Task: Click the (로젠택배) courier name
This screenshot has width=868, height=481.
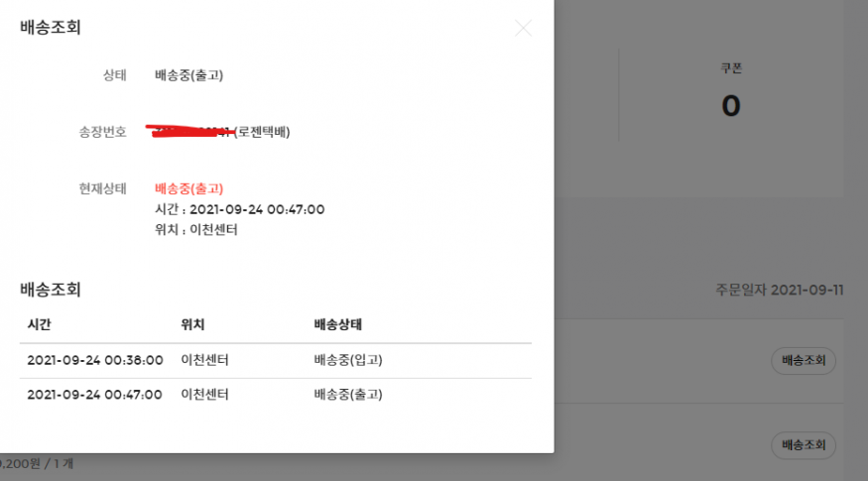Action: pyautogui.click(x=262, y=132)
